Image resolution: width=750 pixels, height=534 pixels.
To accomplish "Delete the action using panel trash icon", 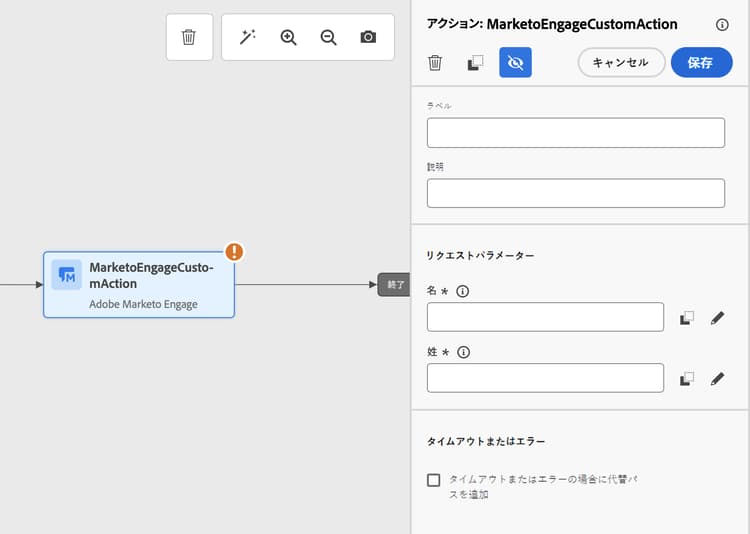I will click(x=435, y=63).
